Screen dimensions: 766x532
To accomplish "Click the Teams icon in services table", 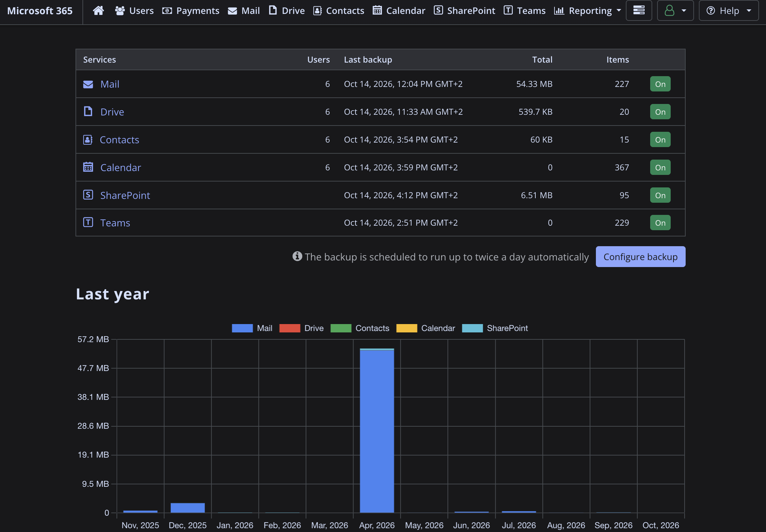I will 88,222.
